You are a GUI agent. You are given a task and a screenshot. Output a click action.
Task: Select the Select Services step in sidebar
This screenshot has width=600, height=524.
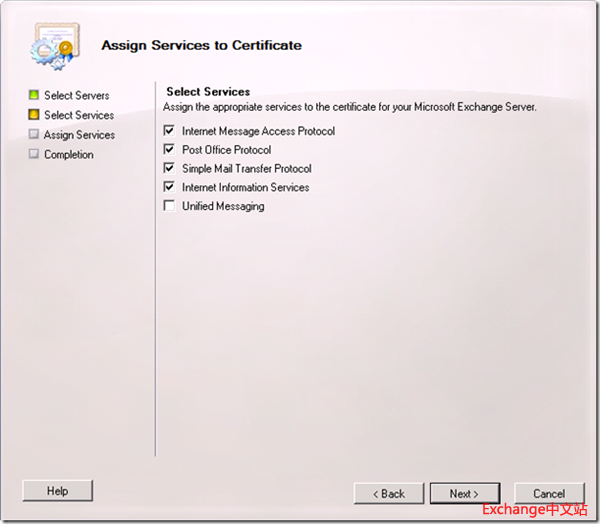(79, 116)
